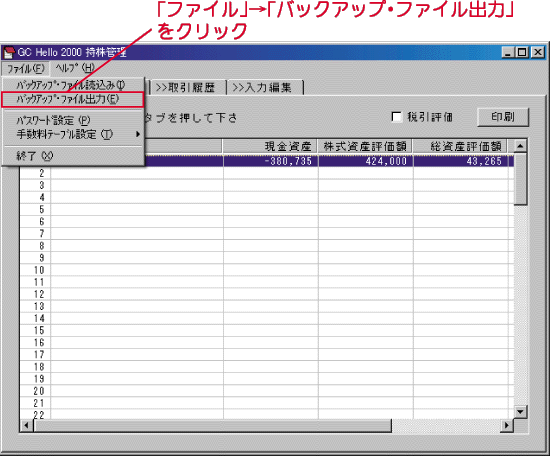Click vertical scrollbar down arrow

click(520, 412)
